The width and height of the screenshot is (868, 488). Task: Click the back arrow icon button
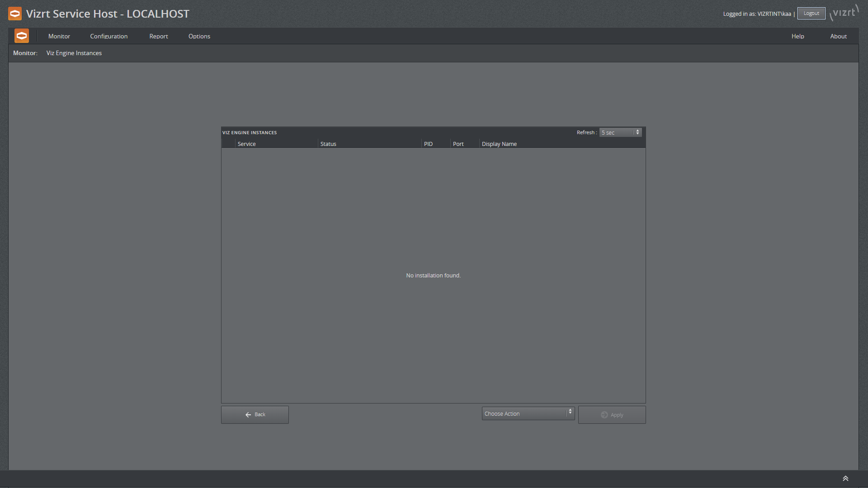point(248,415)
